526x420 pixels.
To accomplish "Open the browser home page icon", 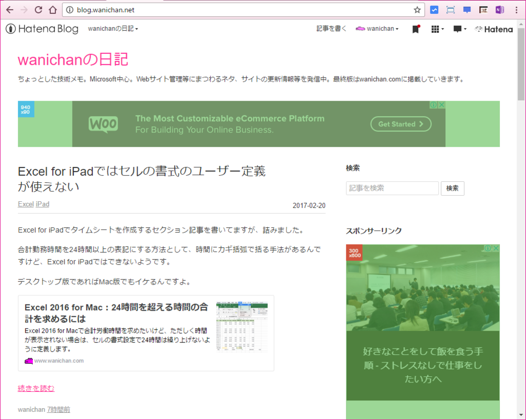I will coord(53,10).
